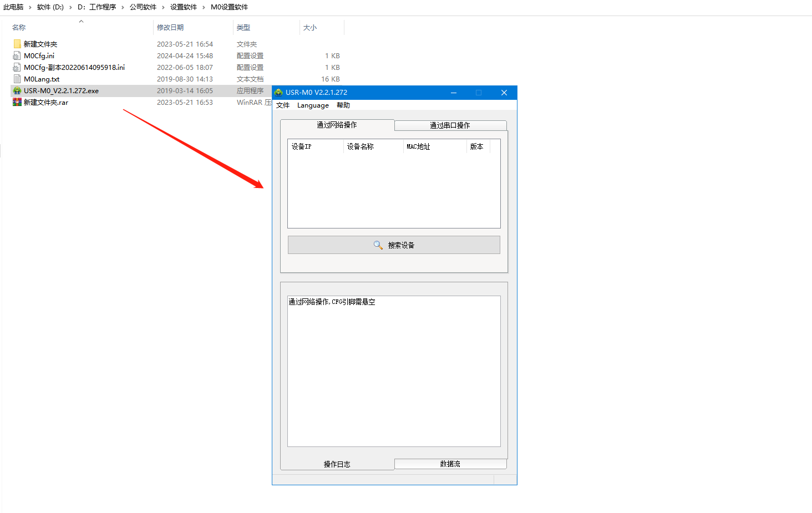Switch to the 通过串口操作 tab
812x513 pixels.
450,125
